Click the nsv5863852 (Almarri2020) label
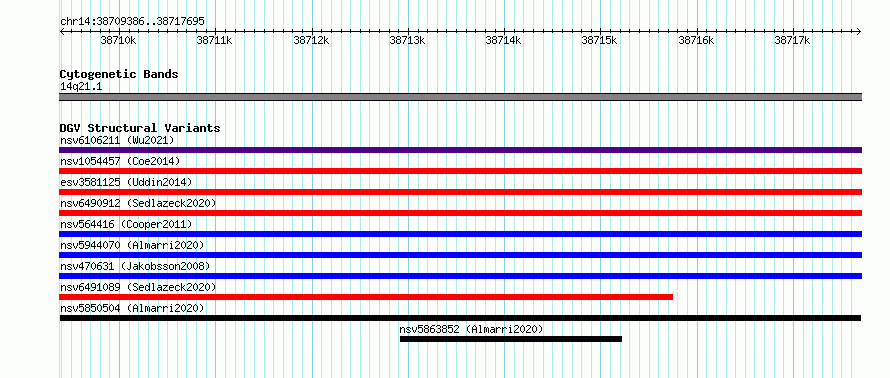 (x=471, y=329)
